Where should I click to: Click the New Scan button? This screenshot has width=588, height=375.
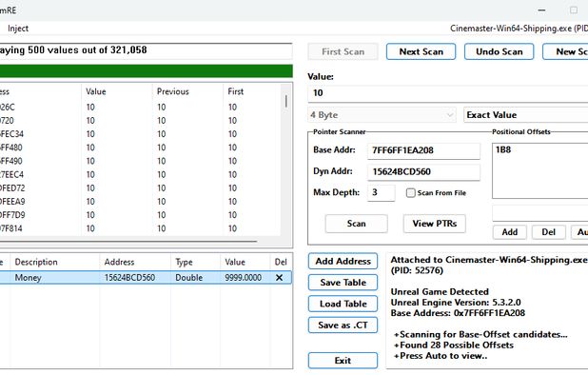click(x=565, y=51)
